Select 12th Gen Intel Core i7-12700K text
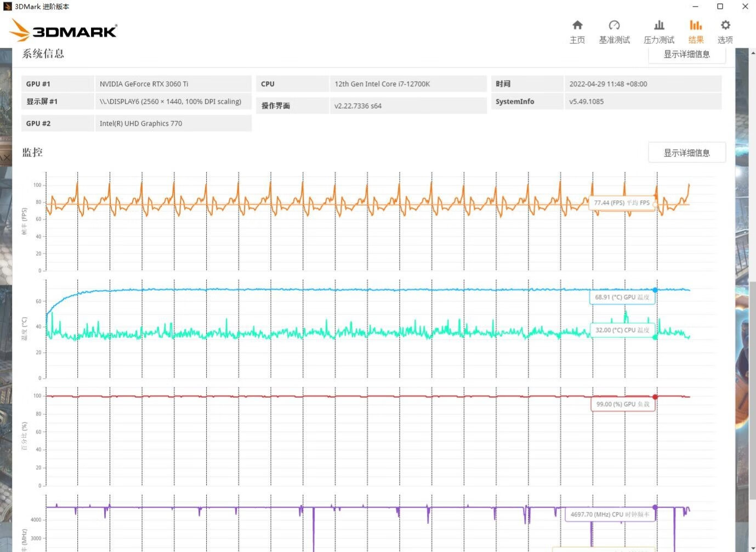 click(382, 84)
